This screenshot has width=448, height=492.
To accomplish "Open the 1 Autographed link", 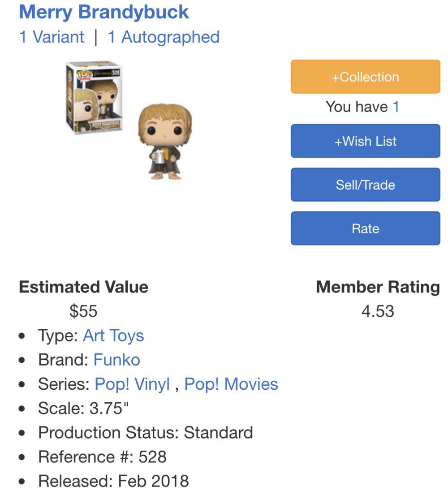I will (164, 37).
